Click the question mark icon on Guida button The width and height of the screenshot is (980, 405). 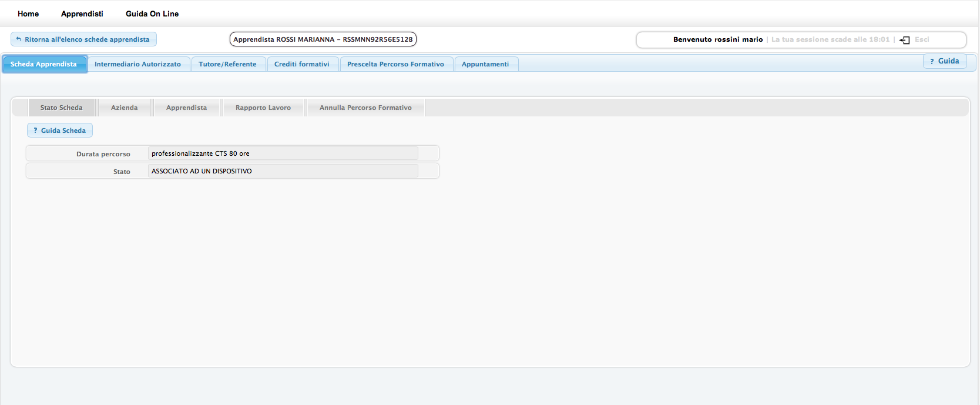(932, 61)
